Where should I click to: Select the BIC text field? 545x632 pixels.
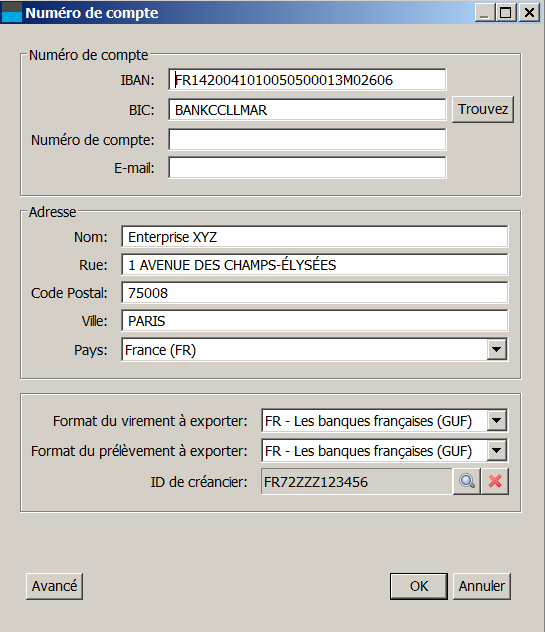pyautogui.click(x=307, y=110)
